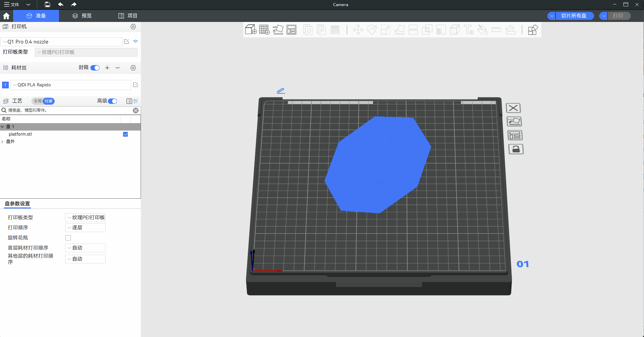Click the Arrange all objects icon
Screen dimensions: 644x337
[291, 30]
